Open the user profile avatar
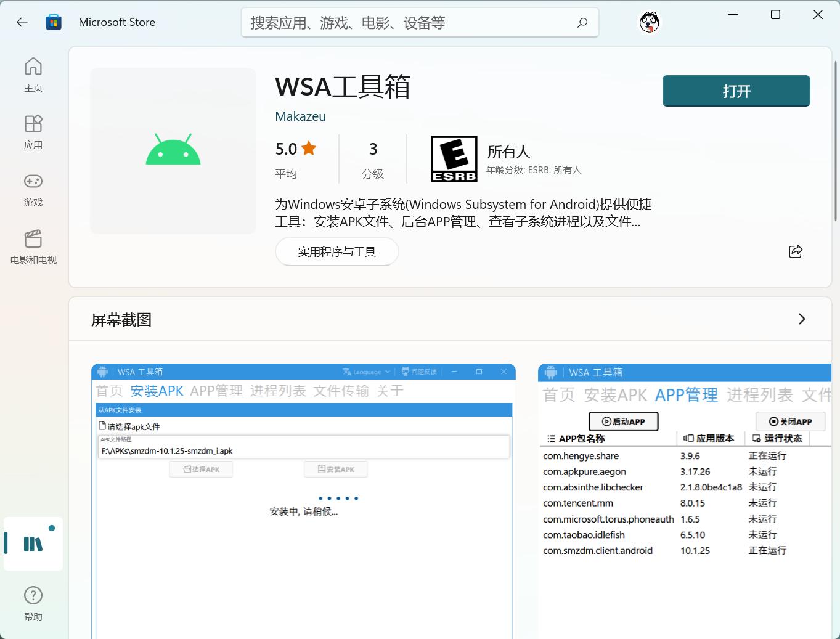The height and width of the screenshot is (639, 840). [x=649, y=22]
